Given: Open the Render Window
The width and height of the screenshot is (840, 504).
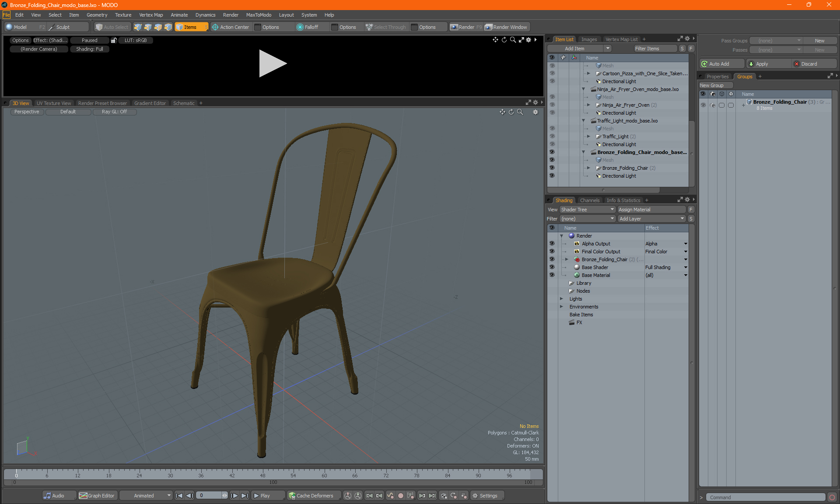Looking at the screenshot, I should coord(507,27).
